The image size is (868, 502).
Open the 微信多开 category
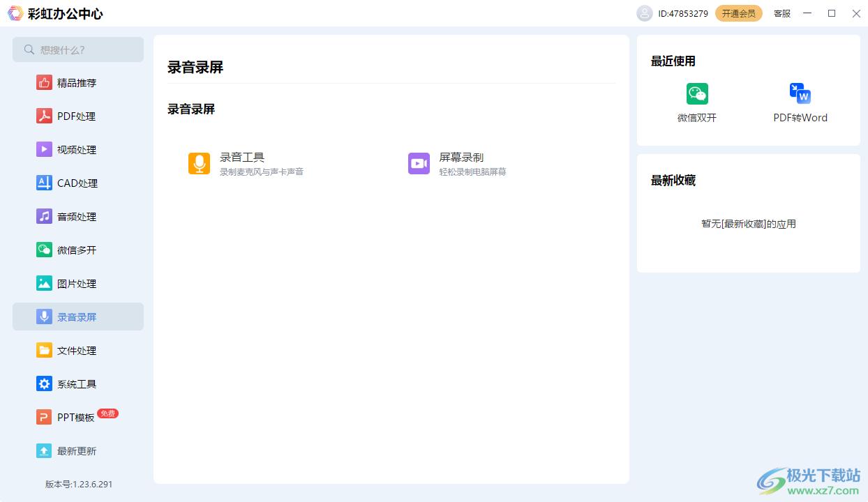[77, 250]
